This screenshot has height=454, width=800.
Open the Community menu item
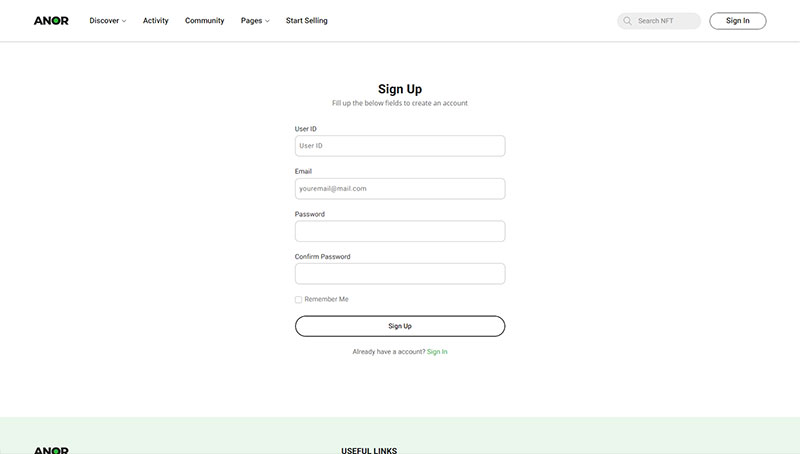[205, 21]
